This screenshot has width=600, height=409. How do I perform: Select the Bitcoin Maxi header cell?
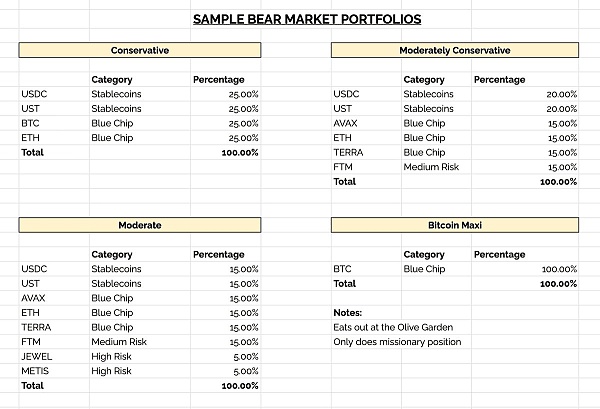[454, 225]
